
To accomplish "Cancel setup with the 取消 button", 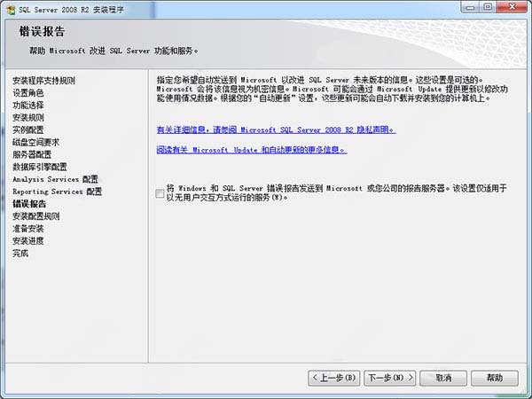I will point(443,378).
